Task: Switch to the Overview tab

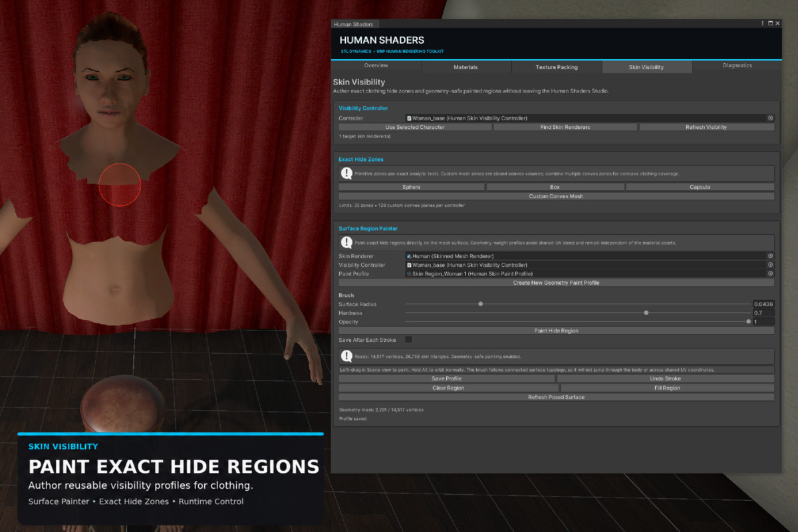Action: click(x=376, y=66)
